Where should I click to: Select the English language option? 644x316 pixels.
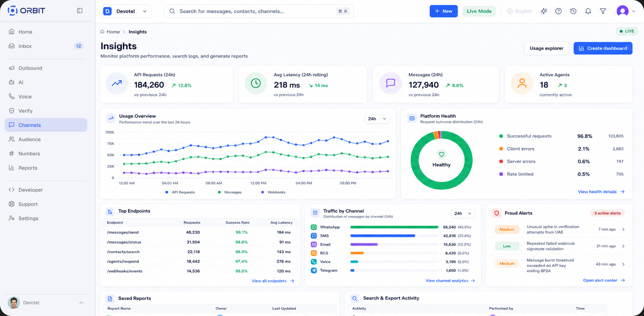click(519, 11)
